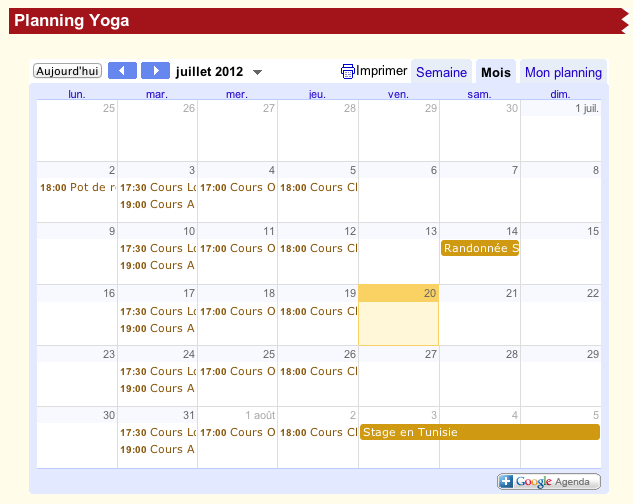The height and width of the screenshot is (504, 633).
Task: Open the Stage en Tunisie event bar
Action: [479, 432]
